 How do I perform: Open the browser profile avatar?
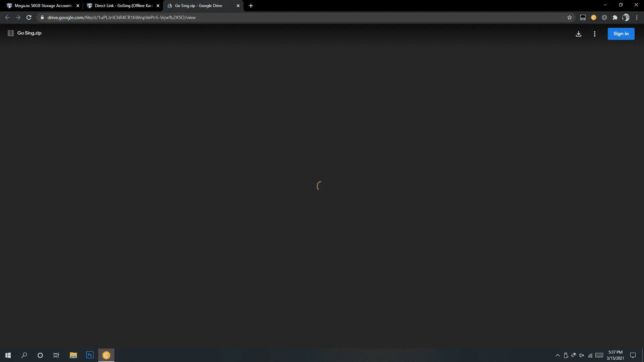(626, 17)
